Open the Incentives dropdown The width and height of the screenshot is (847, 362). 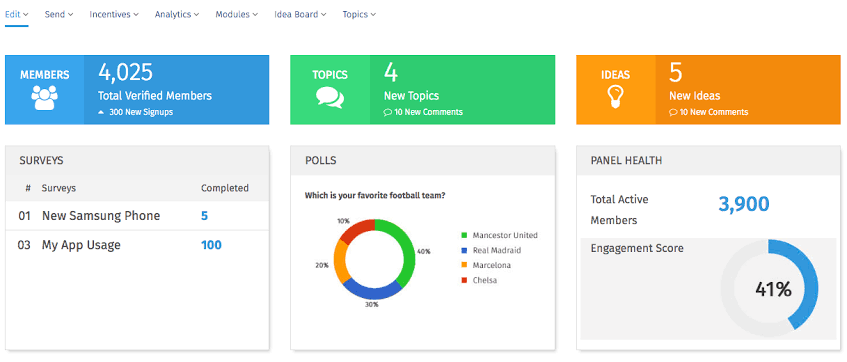[114, 15]
